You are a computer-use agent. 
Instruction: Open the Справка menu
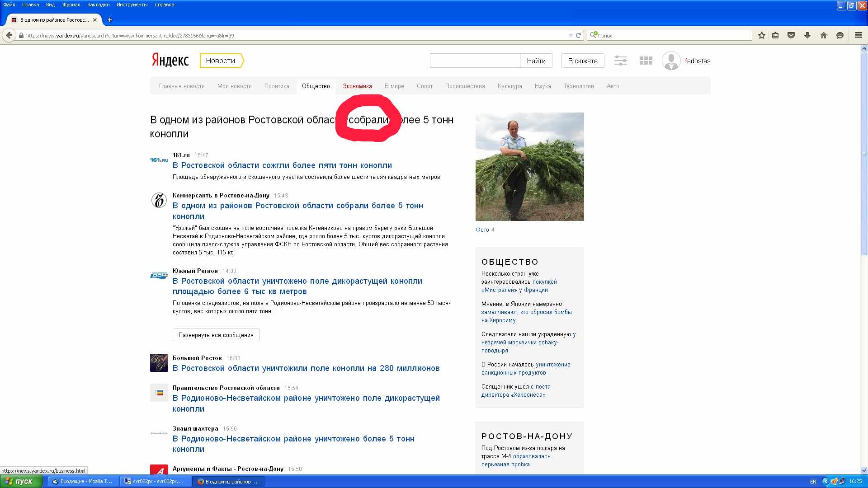point(164,5)
